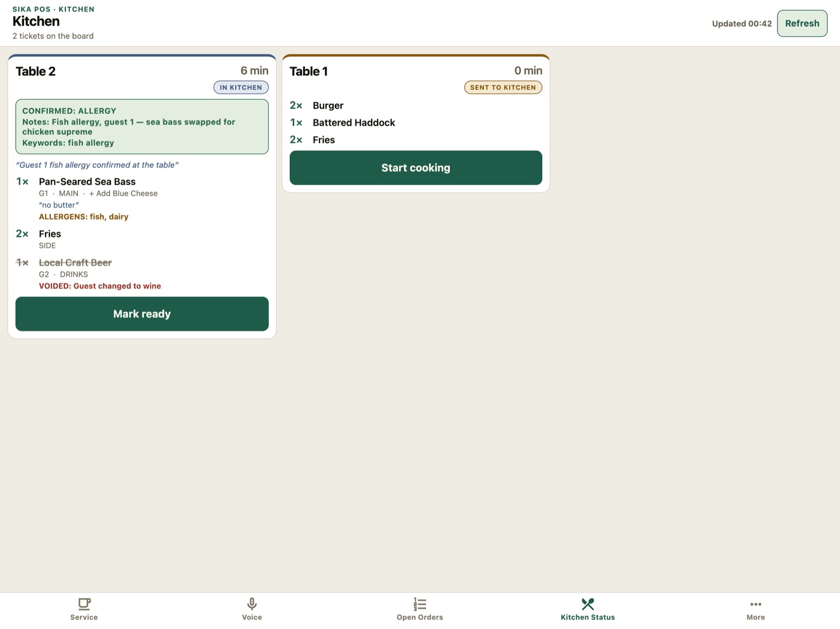
Task: Click the guest allergy confirmed quote
Action: coord(97,165)
